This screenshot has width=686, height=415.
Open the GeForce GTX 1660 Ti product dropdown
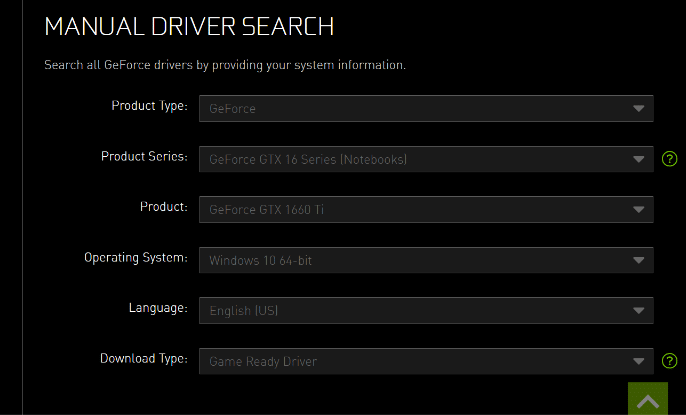pyautogui.click(x=426, y=209)
